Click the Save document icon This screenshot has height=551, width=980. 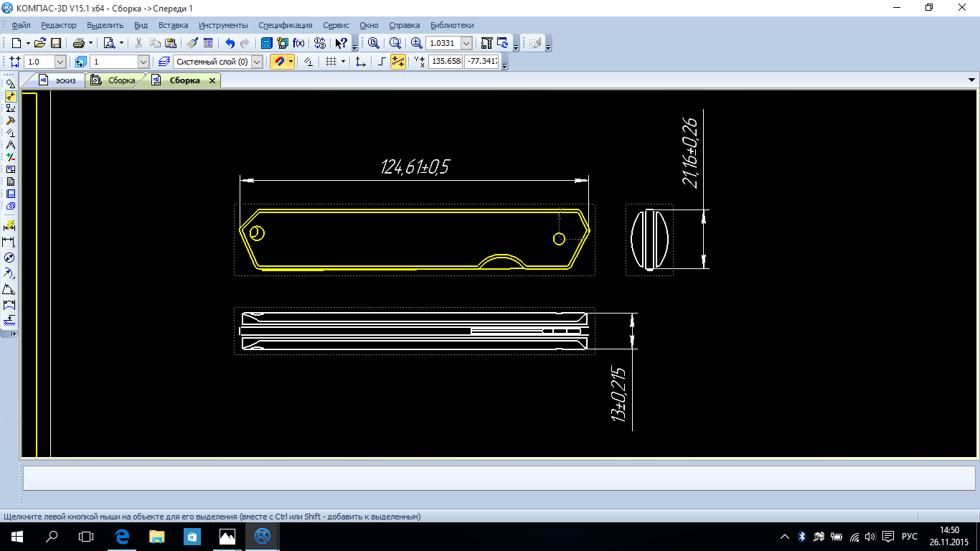[55, 43]
